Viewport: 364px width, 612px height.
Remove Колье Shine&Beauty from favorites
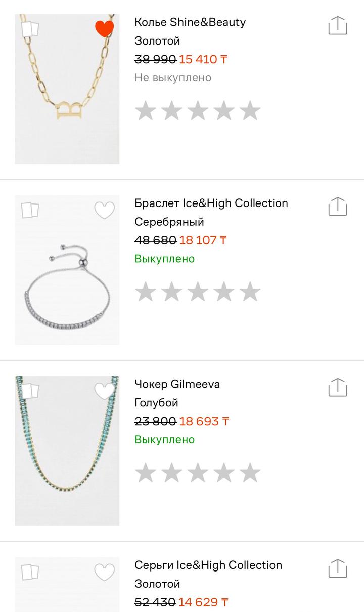[105, 29]
